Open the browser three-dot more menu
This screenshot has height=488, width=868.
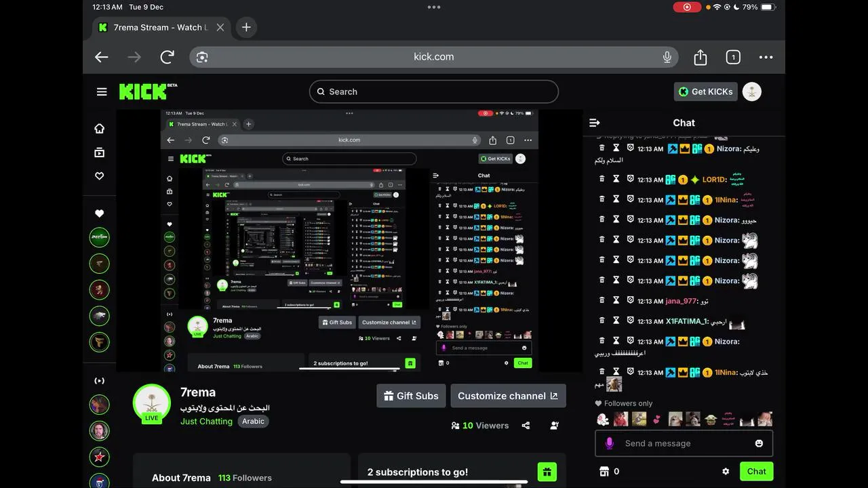(766, 58)
